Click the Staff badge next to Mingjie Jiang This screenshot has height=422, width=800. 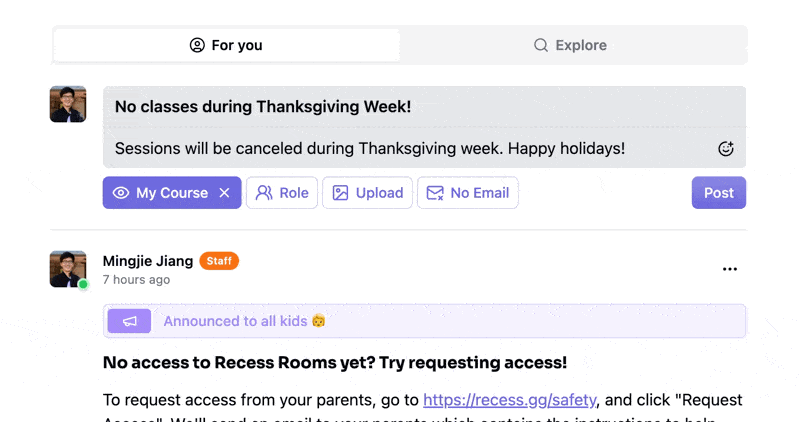[x=219, y=261]
